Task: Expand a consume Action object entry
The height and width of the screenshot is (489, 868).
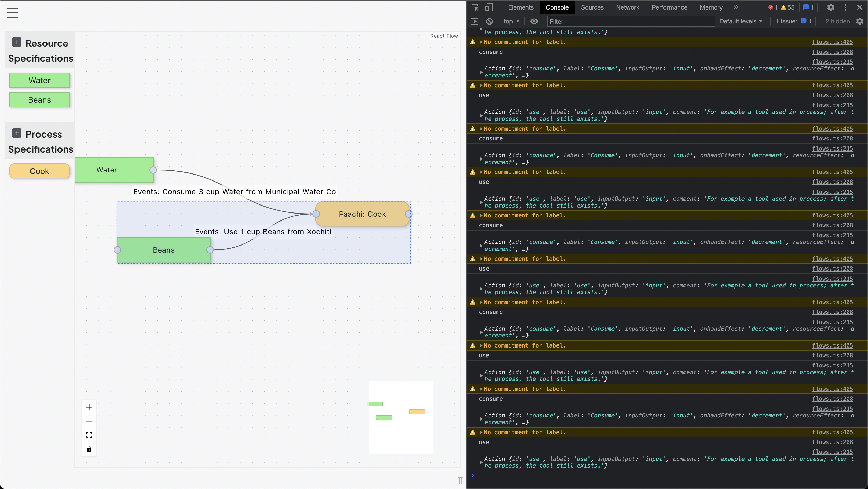Action: pyautogui.click(x=481, y=72)
